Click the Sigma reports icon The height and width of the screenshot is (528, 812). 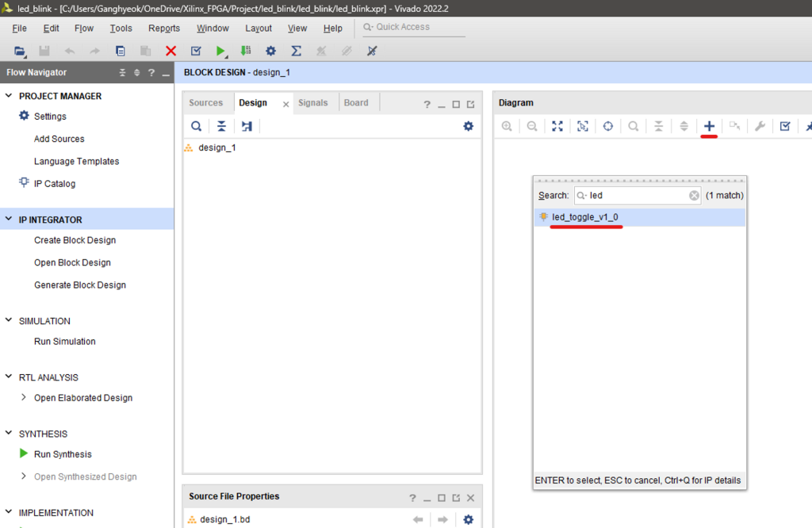[297, 51]
